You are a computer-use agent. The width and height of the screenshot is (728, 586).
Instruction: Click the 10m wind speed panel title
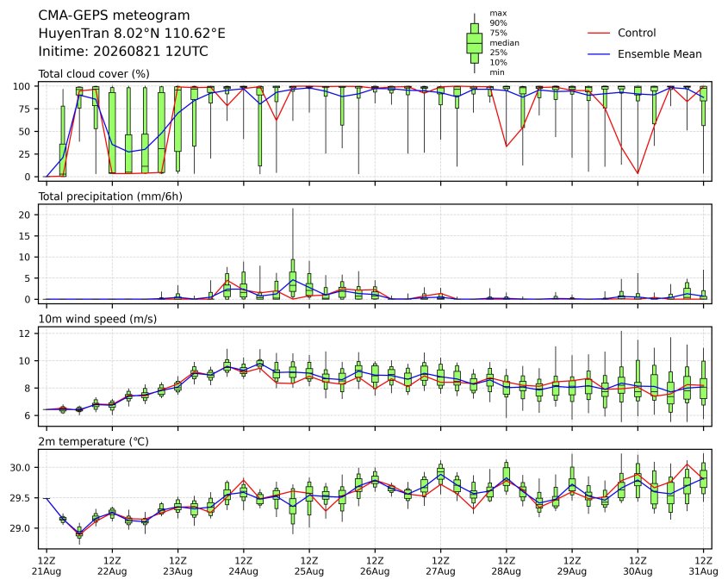click(x=97, y=319)
